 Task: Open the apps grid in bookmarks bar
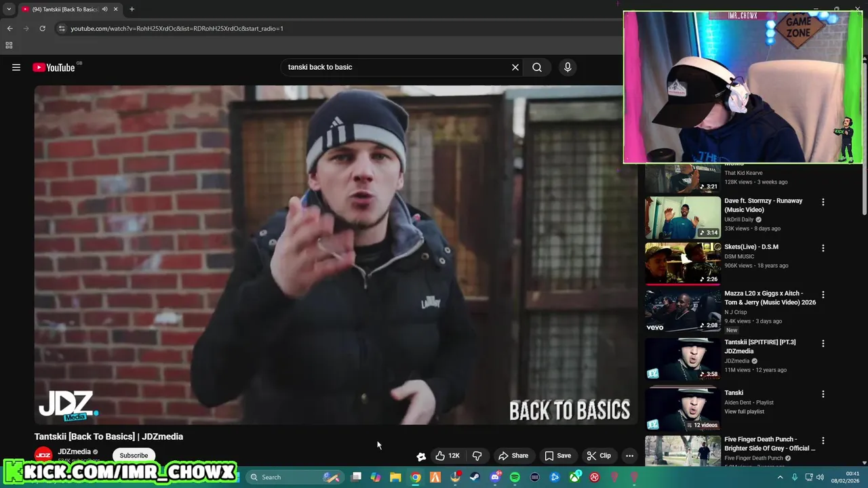point(9,45)
